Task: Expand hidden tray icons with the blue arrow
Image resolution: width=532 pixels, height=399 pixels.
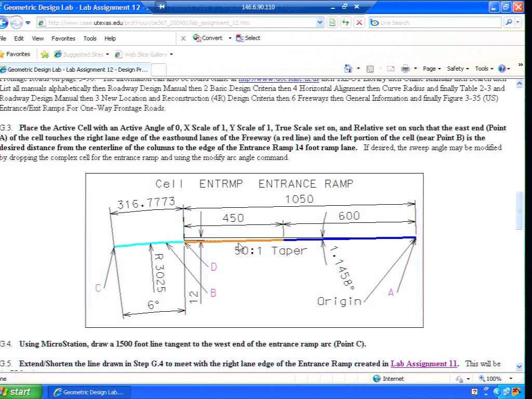Action: click(x=497, y=392)
